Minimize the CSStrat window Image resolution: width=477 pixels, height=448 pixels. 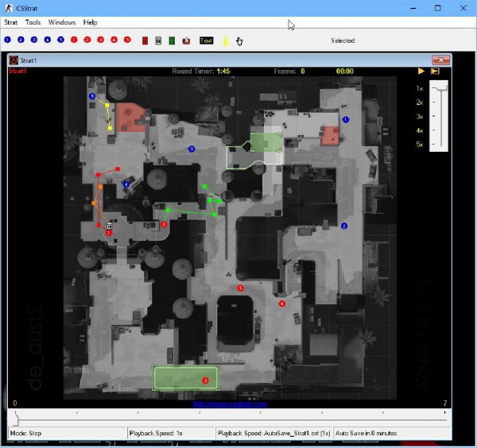coord(413,8)
